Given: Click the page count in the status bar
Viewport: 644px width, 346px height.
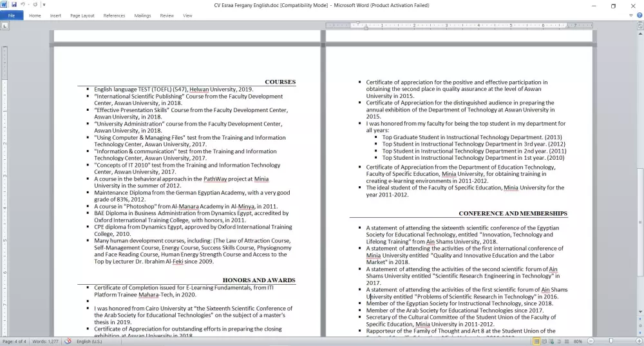Looking at the screenshot, I should point(14,341).
